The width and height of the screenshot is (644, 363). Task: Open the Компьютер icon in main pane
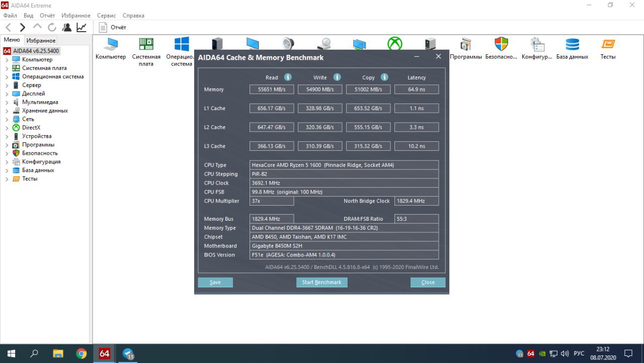pyautogui.click(x=111, y=49)
